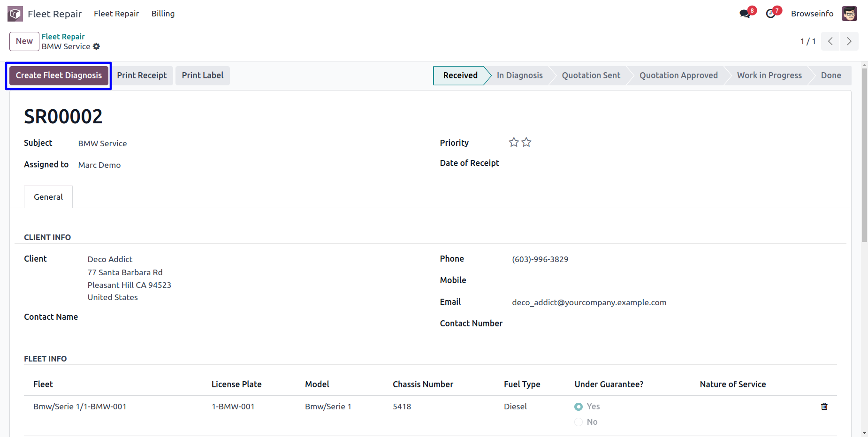Open the chat messages icon

click(745, 14)
